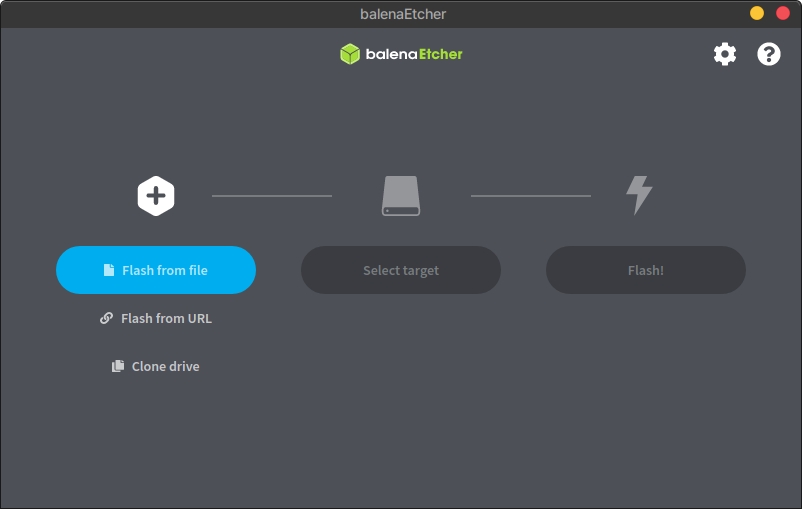Click the line connecting source and drive steps
Viewport: 802px width, 509px height.
(x=272, y=196)
